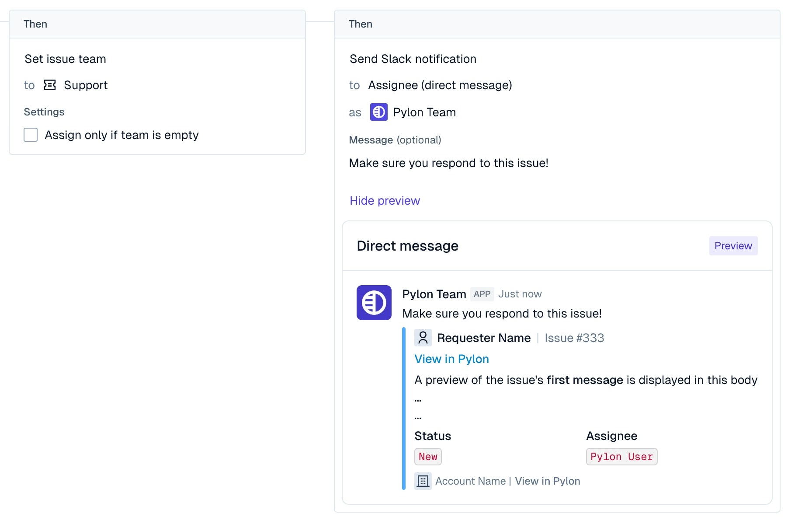The height and width of the screenshot is (517, 812).
Task: Edit the 'Make sure you respond' message field
Action: (448, 163)
